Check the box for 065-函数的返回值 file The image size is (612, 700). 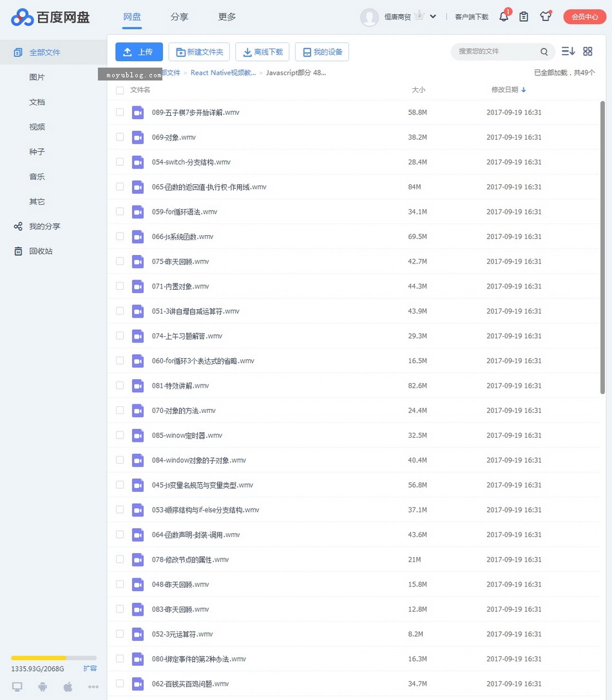pyautogui.click(x=120, y=187)
